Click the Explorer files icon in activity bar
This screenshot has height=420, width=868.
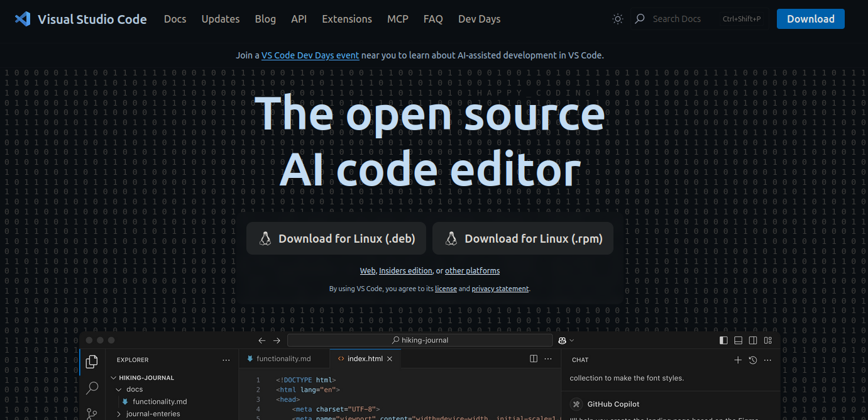click(92, 362)
